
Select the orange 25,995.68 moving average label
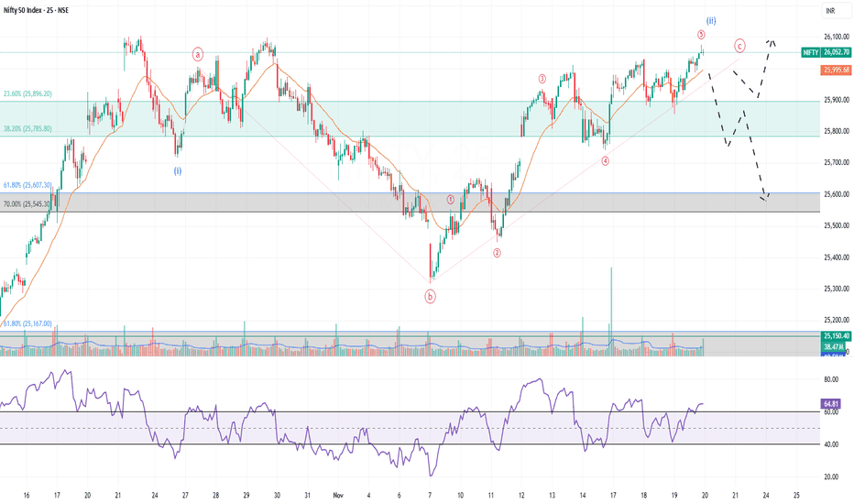pyautogui.click(x=836, y=70)
